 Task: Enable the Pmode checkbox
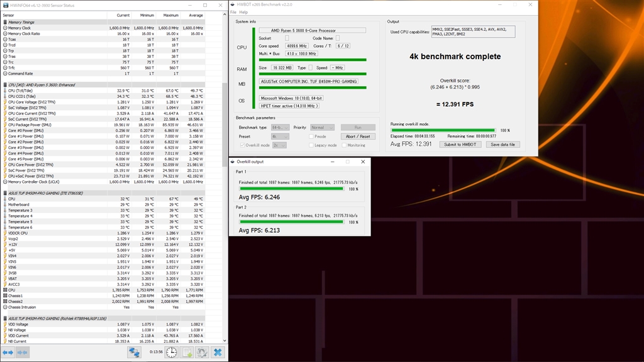click(x=311, y=136)
